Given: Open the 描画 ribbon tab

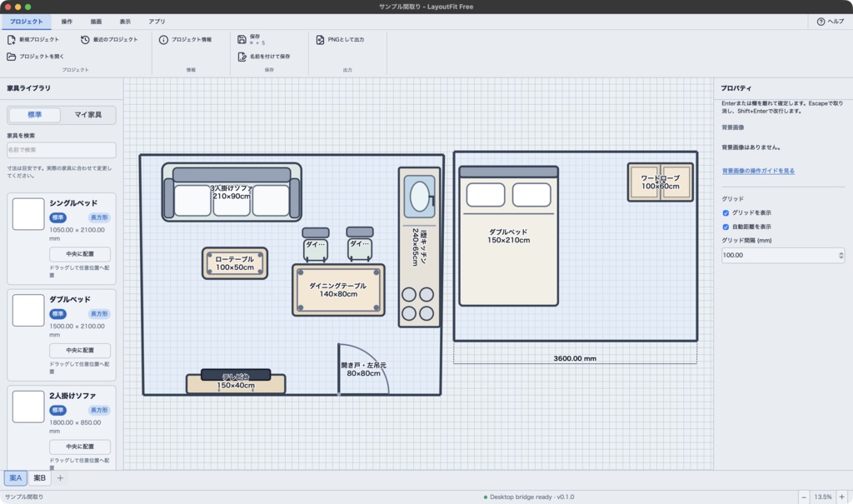Looking at the screenshot, I should [97, 22].
